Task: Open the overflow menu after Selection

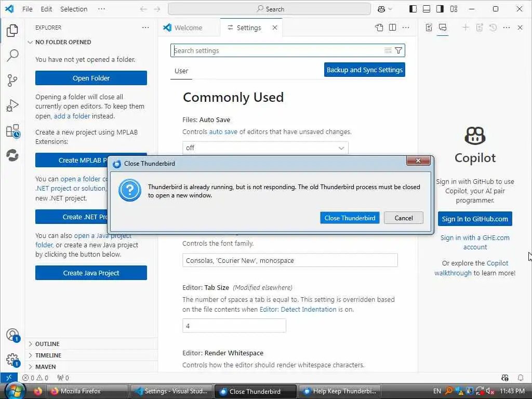Action: [101, 9]
